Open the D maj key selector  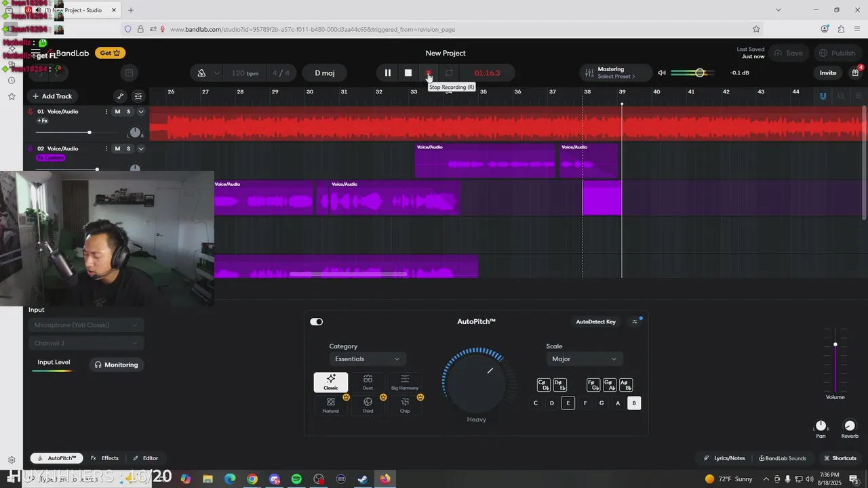tap(324, 73)
